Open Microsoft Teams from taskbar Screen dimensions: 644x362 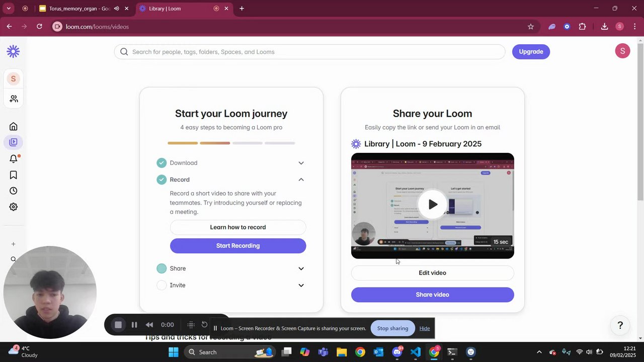(323, 352)
